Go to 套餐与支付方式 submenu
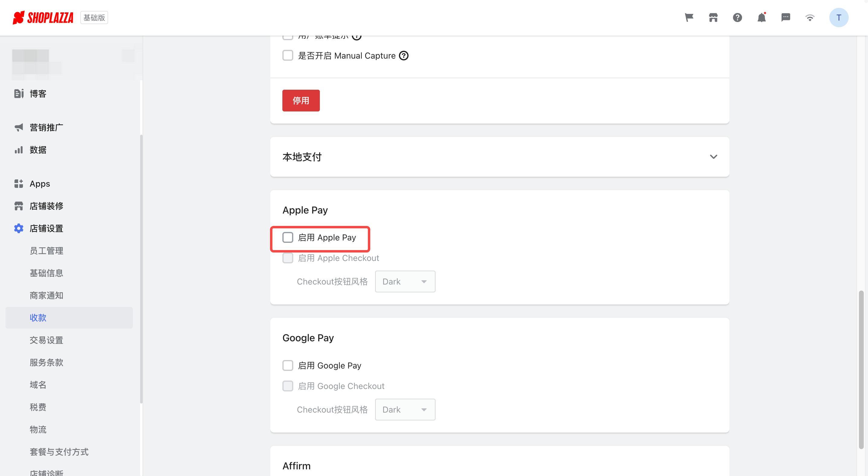868x476 pixels. pos(69,452)
